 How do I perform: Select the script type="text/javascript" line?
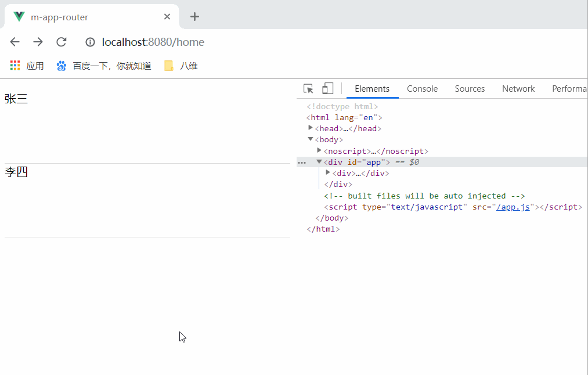click(x=453, y=207)
